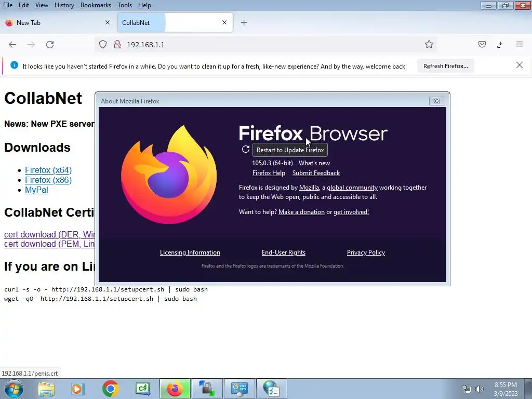Open the What's new link
The image size is (532, 399).
(x=314, y=163)
